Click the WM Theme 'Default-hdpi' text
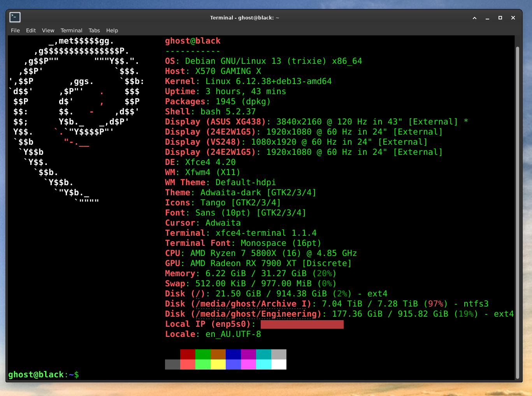The image size is (532, 396). tap(246, 182)
